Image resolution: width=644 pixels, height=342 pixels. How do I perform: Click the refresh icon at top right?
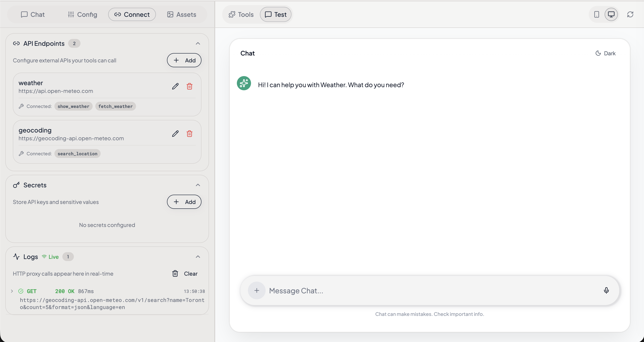(x=630, y=15)
